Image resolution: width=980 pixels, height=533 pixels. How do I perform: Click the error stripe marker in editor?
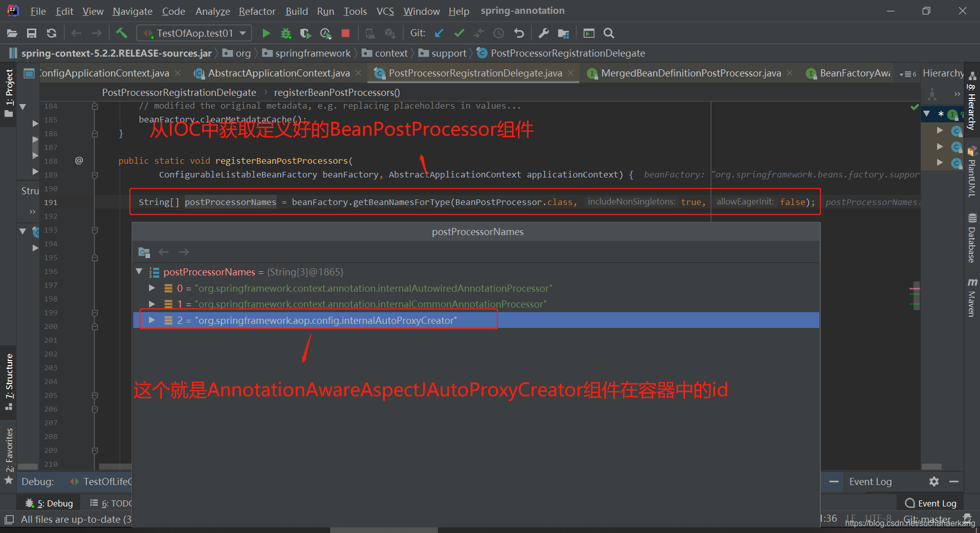(x=915, y=289)
